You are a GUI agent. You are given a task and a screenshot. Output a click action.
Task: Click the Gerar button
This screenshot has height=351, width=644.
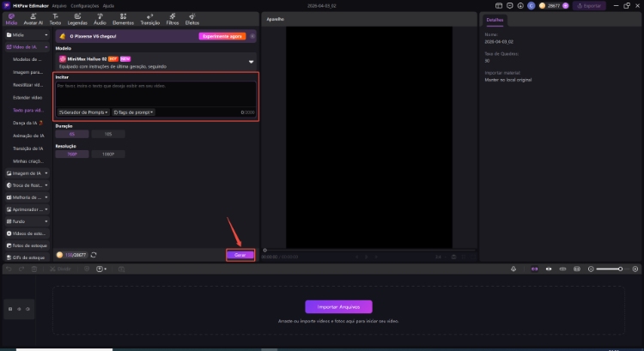[x=240, y=255]
